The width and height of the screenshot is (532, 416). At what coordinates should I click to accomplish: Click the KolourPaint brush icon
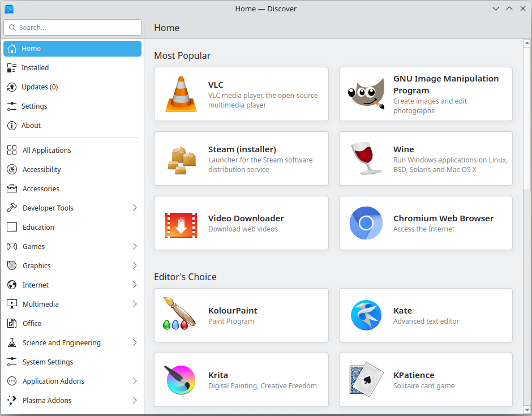[x=179, y=314]
